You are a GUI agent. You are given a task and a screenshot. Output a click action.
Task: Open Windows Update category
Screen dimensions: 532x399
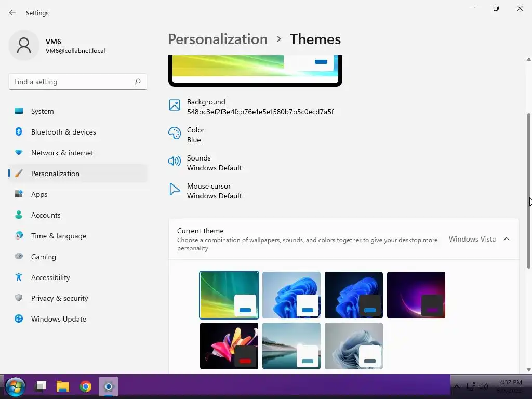(78, 319)
